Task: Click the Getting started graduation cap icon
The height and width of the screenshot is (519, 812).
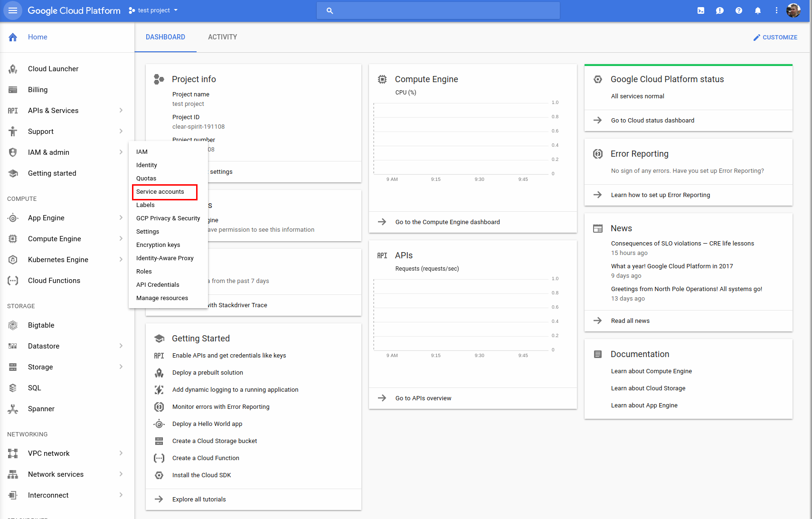Action: (x=13, y=173)
